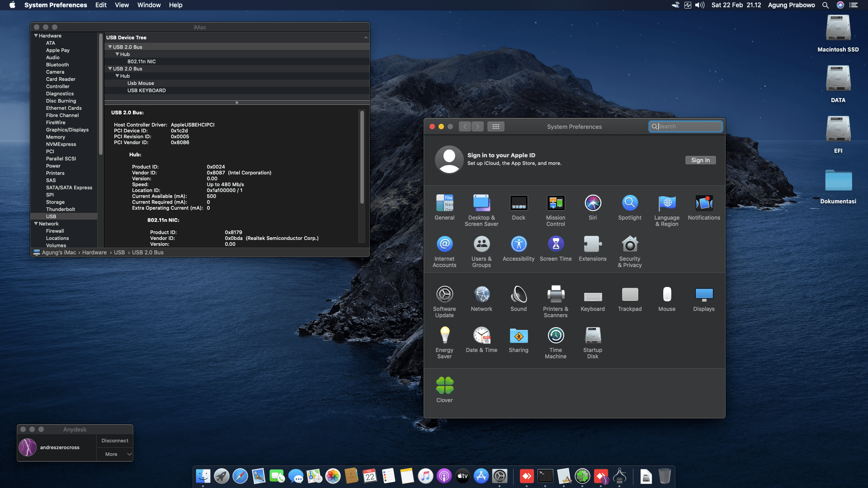Image resolution: width=868 pixels, height=488 pixels.
Task: Go forward in System Preferences
Action: point(477,127)
